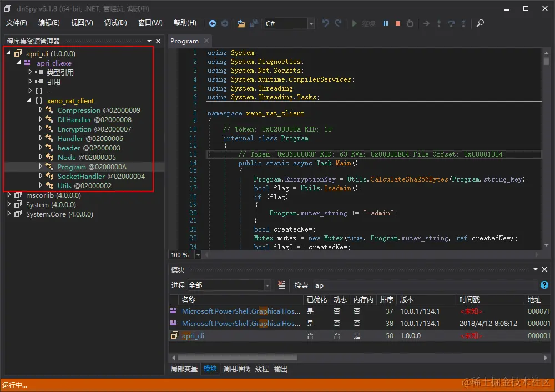The width and height of the screenshot is (555, 392).
Task: Switch to 线程 tab
Action: tap(261, 369)
